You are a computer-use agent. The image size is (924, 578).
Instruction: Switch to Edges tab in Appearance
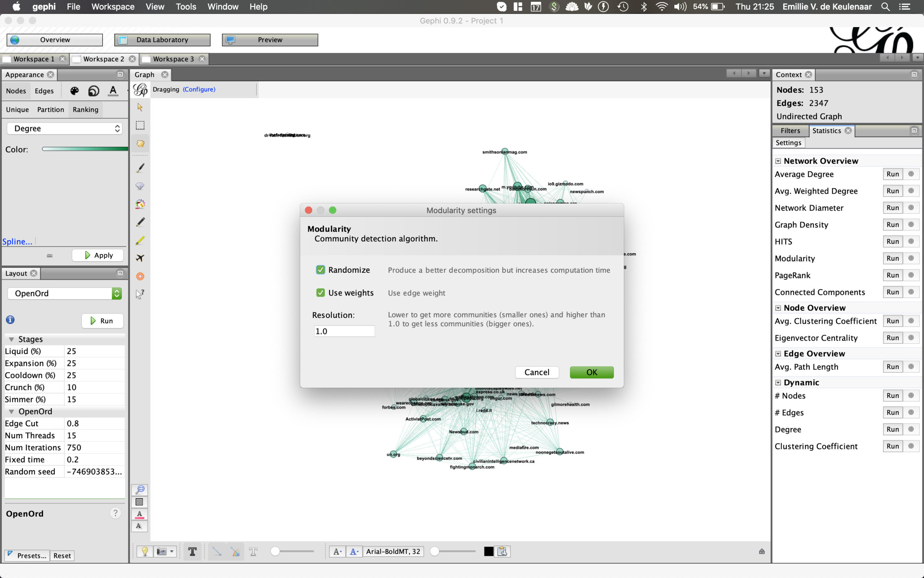pos(44,91)
